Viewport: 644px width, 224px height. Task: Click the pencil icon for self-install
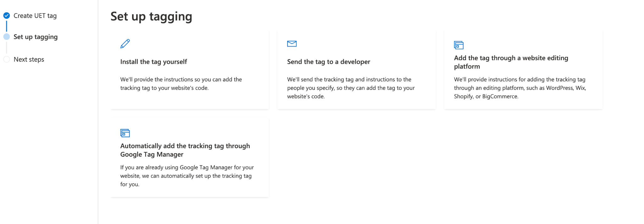125,44
